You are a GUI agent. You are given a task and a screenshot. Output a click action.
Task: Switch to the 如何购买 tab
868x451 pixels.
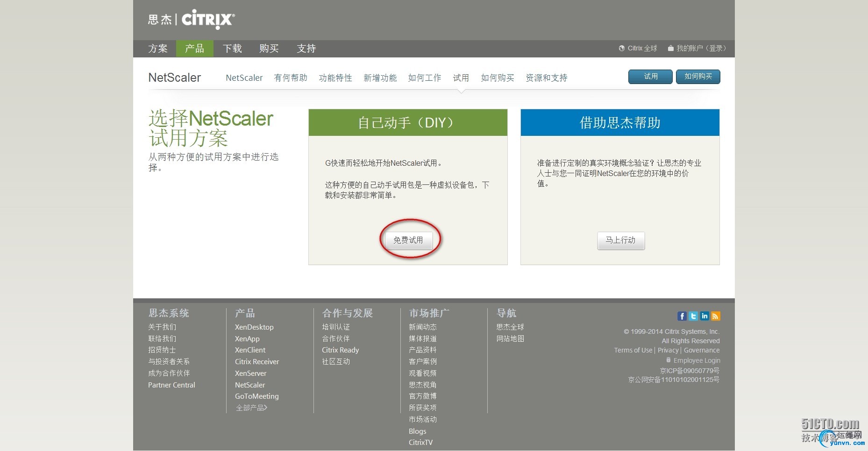point(498,78)
